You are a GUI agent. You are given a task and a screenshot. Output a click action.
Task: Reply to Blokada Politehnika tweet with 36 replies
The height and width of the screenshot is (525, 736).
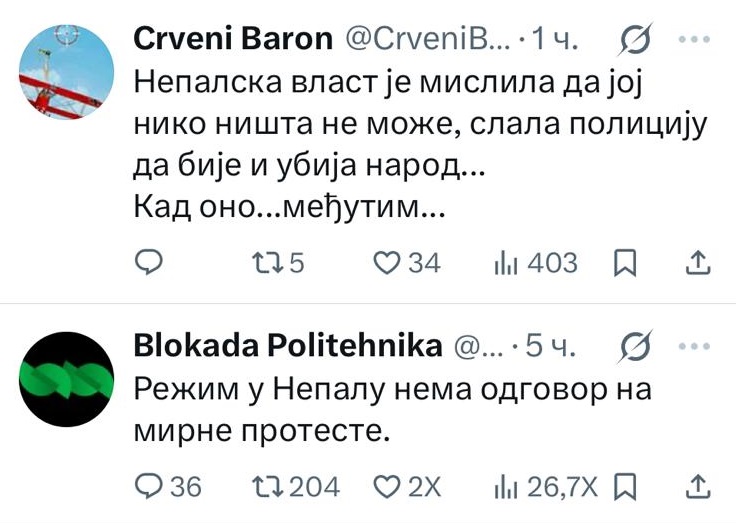pyautogui.click(x=168, y=486)
